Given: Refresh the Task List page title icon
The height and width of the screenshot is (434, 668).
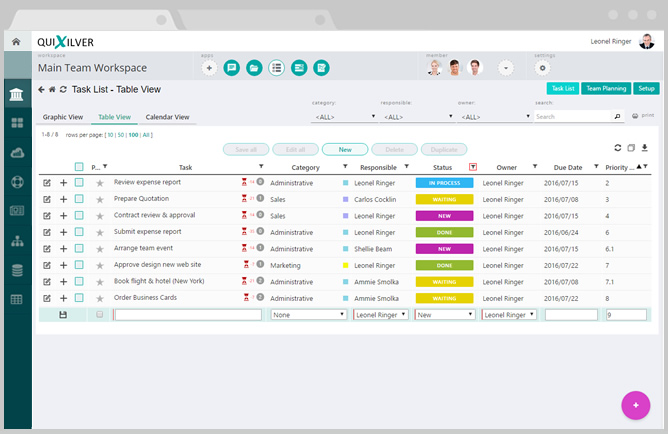Looking at the screenshot, I should pyautogui.click(x=63, y=89).
